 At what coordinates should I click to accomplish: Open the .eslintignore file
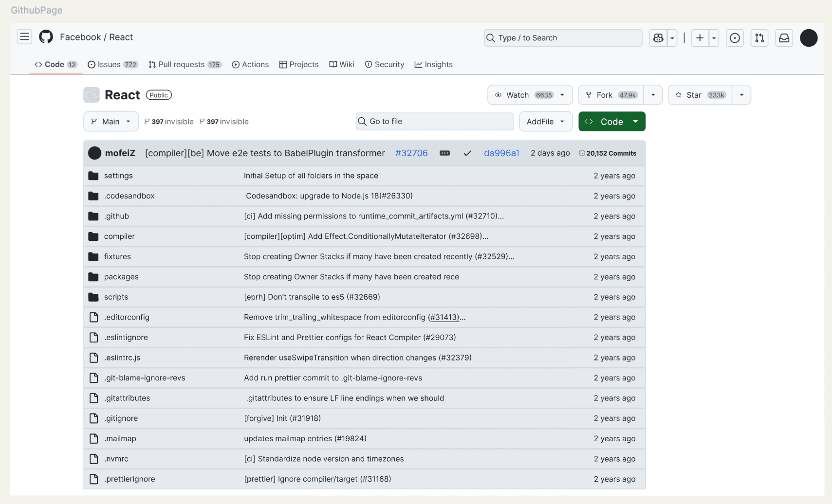click(126, 338)
